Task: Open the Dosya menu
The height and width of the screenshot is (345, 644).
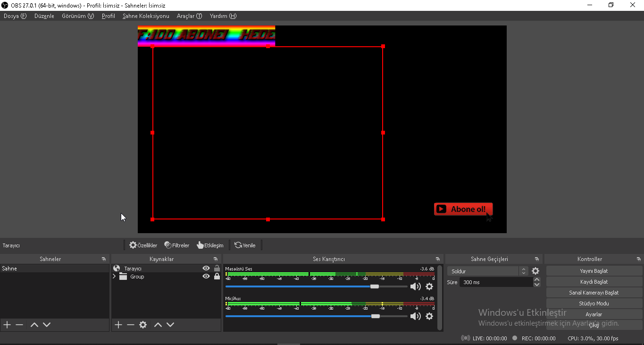Action: coord(15,16)
